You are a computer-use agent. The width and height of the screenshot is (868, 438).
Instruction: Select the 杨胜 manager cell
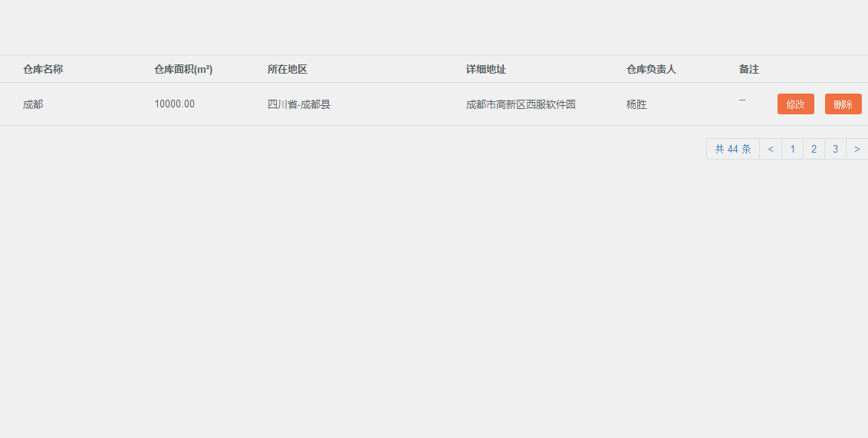point(636,104)
